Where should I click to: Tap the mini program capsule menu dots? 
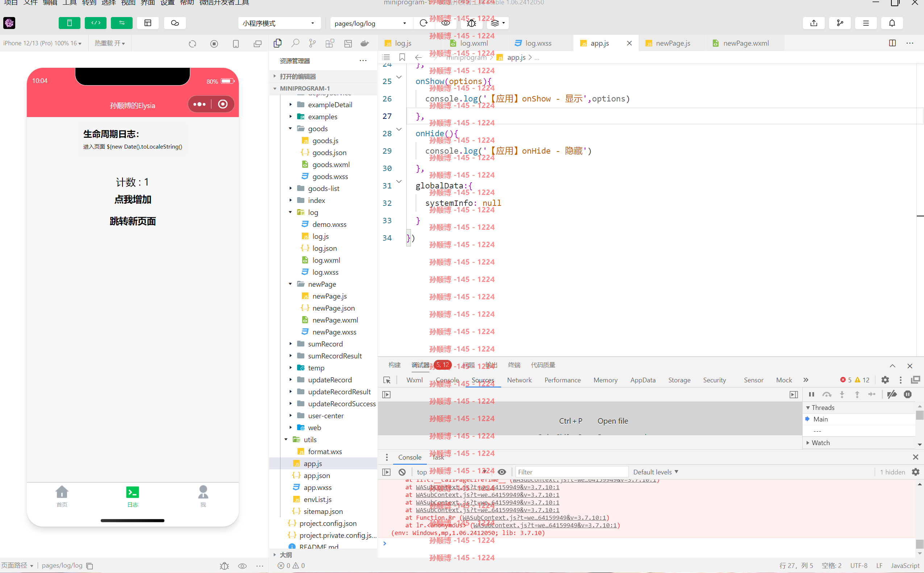click(199, 104)
